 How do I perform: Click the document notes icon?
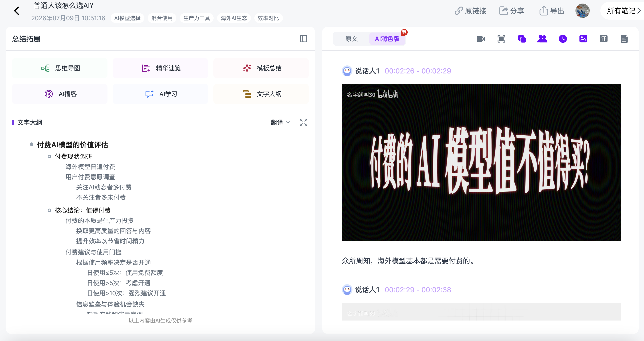click(x=624, y=39)
